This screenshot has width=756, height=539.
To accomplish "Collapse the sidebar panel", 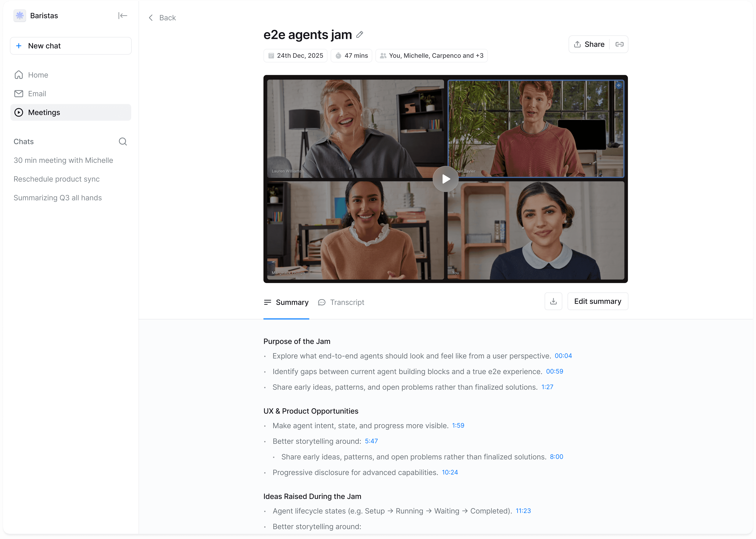I will [x=123, y=16].
